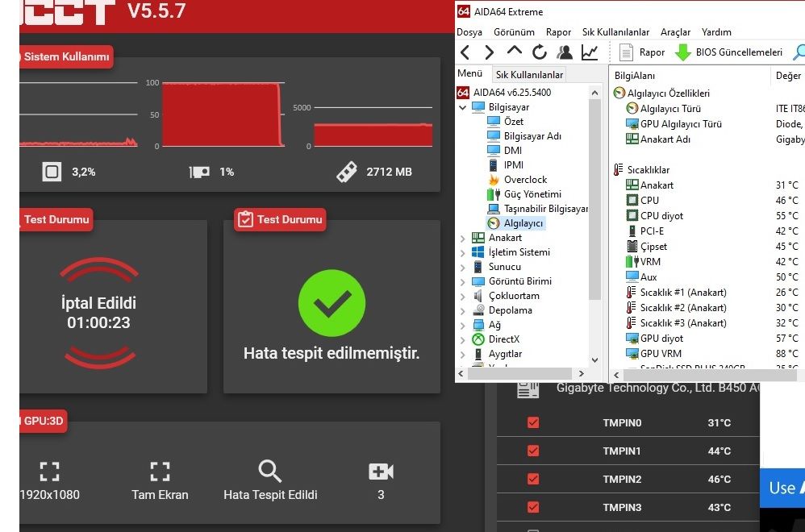Image resolution: width=805 pixels, height=532 pixels.
Task: Expand the Görüntü Birimi tree node
Action: [x=462, y=281]
